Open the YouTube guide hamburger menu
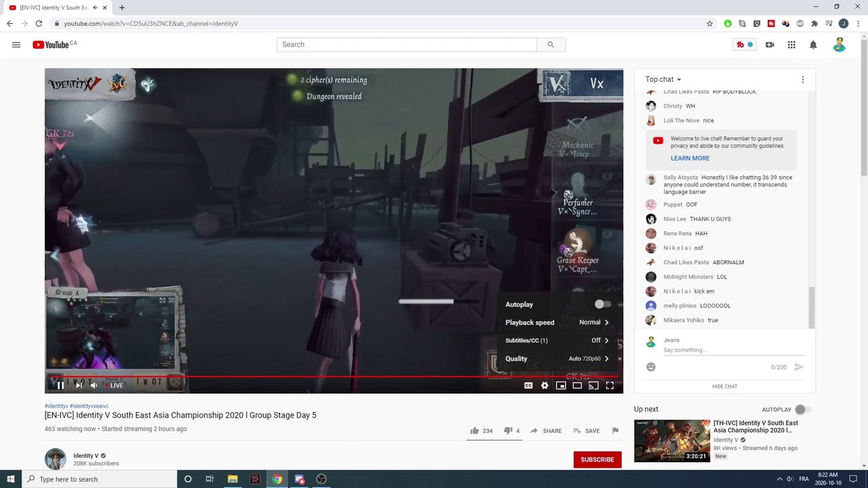Viewport: 868px width, 488px height. tap(16, 45)
